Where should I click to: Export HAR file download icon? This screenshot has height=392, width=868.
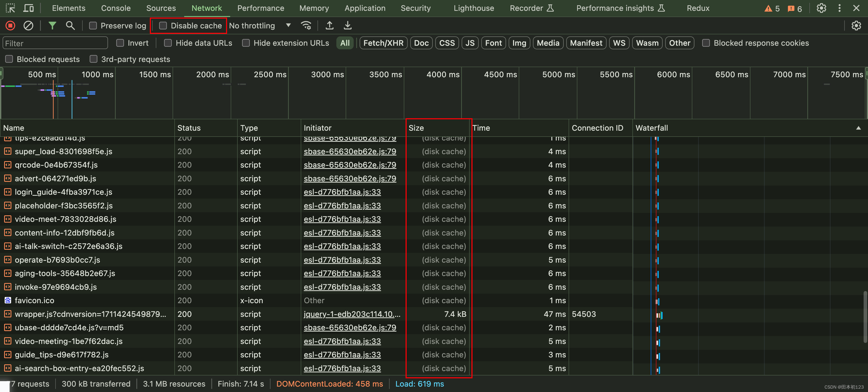coord(347,25)
